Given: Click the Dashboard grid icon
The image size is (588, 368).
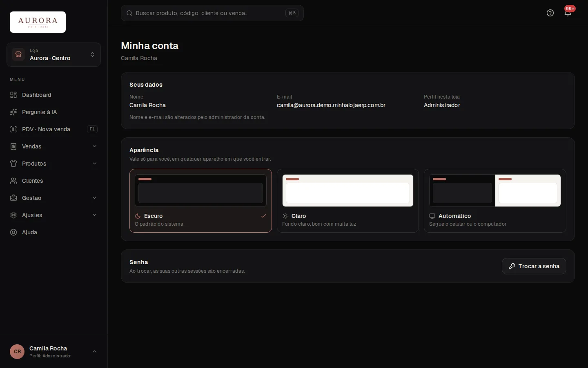Looking at the screenshot, I should coord(13,95).
